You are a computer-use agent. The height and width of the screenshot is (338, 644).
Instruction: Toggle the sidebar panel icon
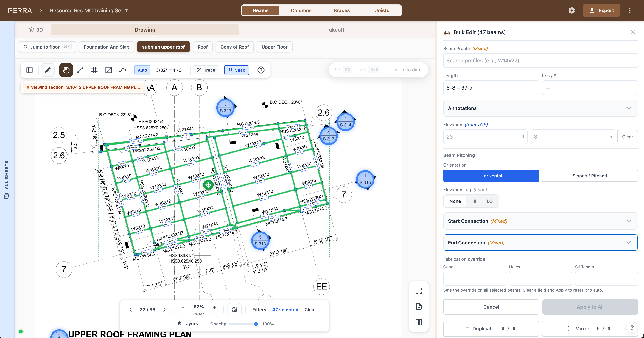pyautogui.click(x=29, y=70)
